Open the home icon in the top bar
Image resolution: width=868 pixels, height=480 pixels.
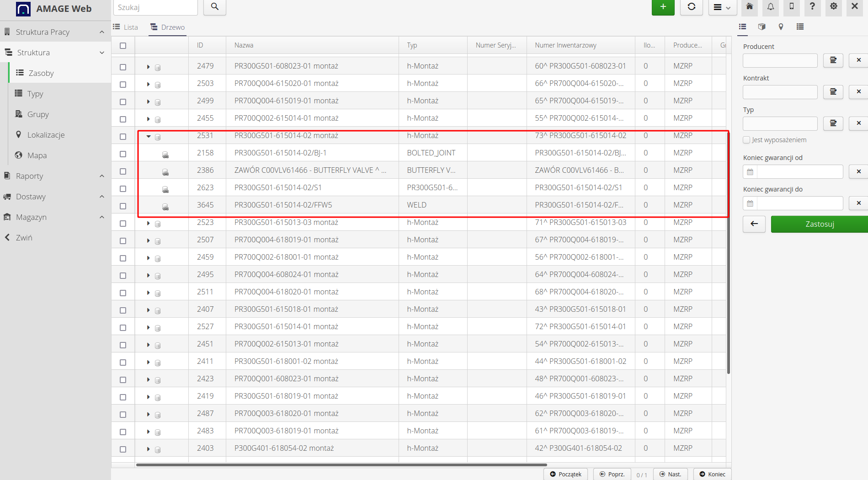point(750,7)
